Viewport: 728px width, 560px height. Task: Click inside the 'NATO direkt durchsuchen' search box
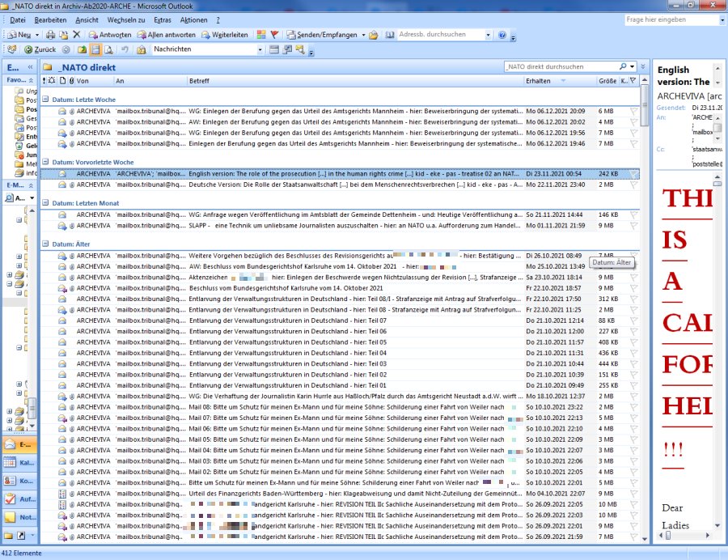561,66
